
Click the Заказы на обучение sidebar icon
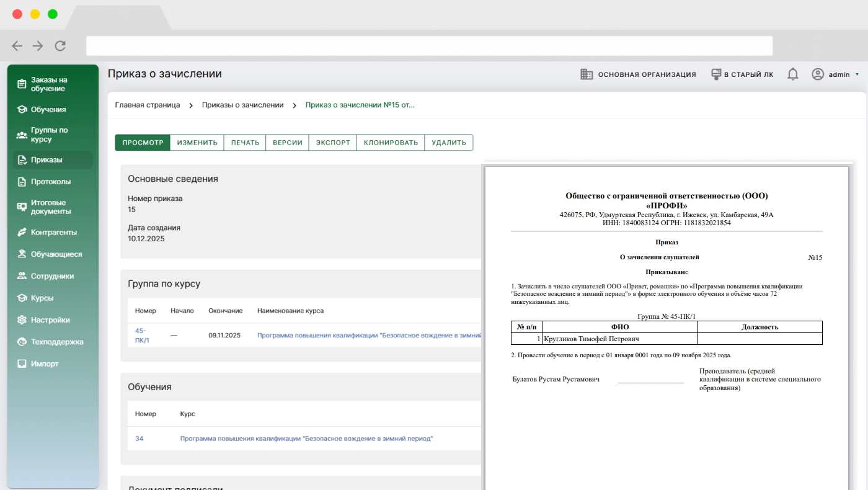click(22, 84)
